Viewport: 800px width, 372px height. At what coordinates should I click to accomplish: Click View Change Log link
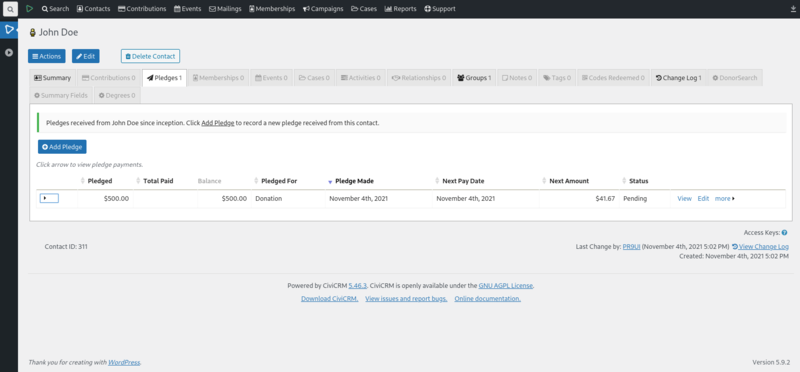point(760,246)
